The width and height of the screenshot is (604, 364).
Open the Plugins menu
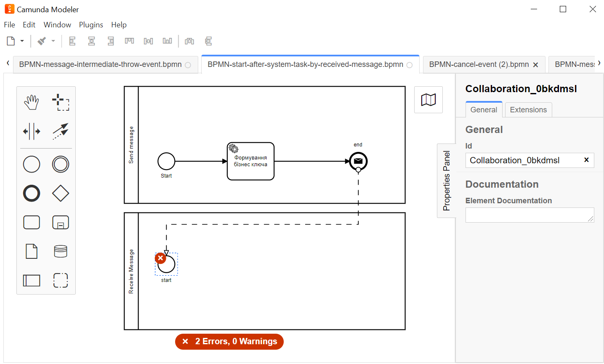tap(91, 25)
